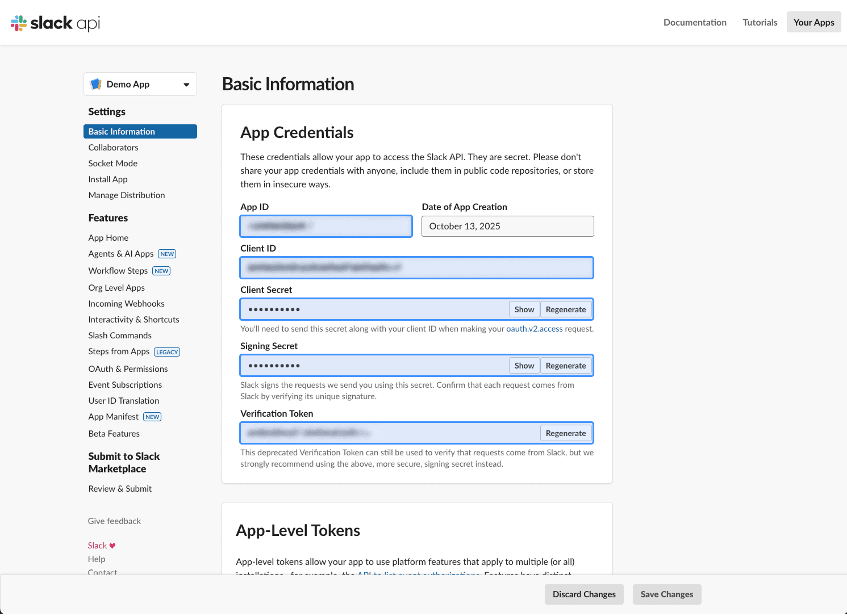Click NEW badge beside Agents & AI Apps
The width and height of the screenshot is (847, 616).
pos(167,254)
